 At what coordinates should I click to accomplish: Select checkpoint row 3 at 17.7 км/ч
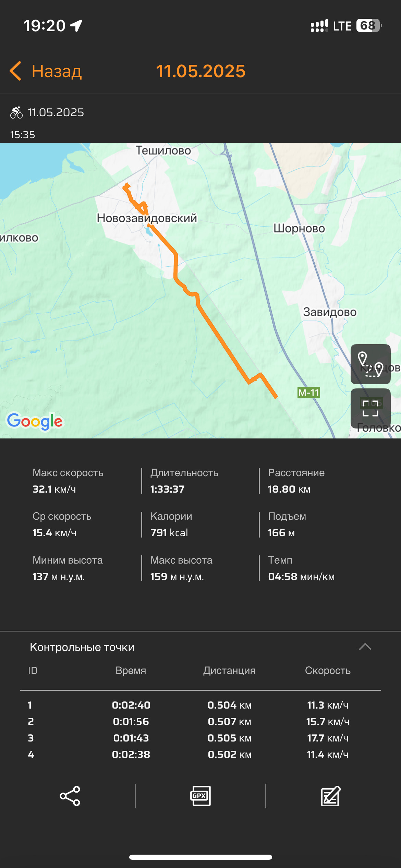200,738
